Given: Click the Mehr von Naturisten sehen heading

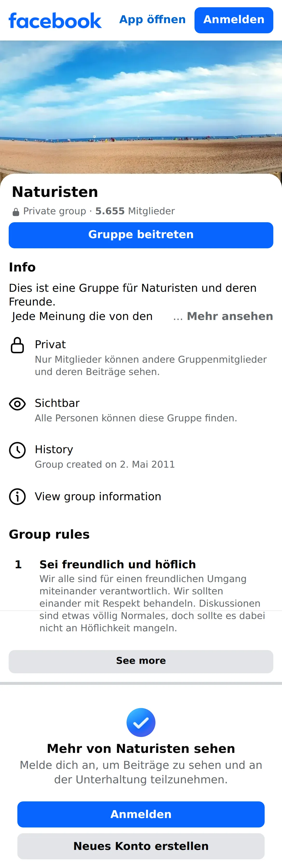Looking at the screenshot, I should (141, 749).
